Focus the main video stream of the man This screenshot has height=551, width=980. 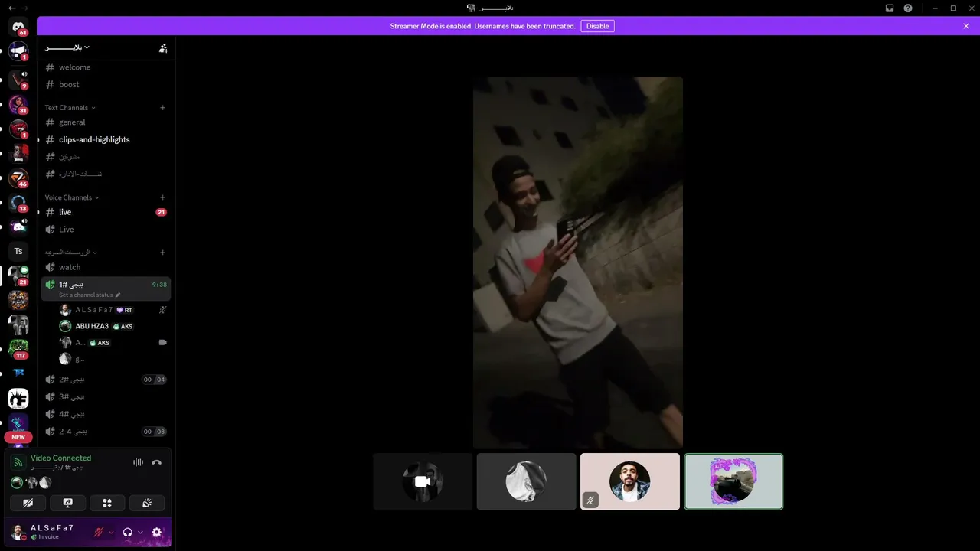pyautogui.click(x=577, y=262)
